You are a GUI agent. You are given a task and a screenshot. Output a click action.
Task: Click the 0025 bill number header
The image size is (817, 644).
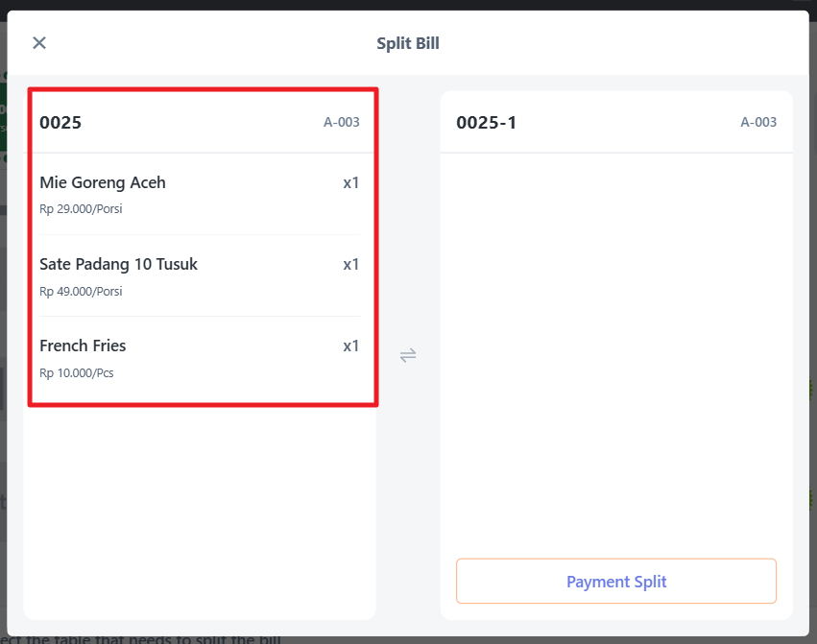(x=60, y=123)
